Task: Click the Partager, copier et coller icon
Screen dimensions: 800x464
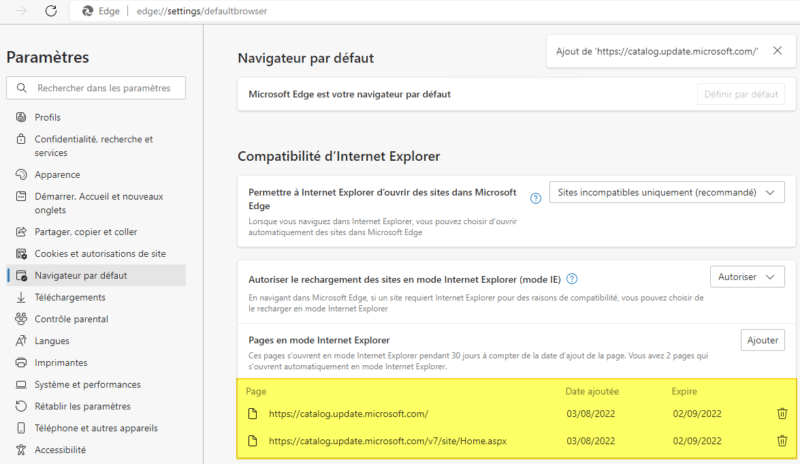Action: tap(21, 232)
